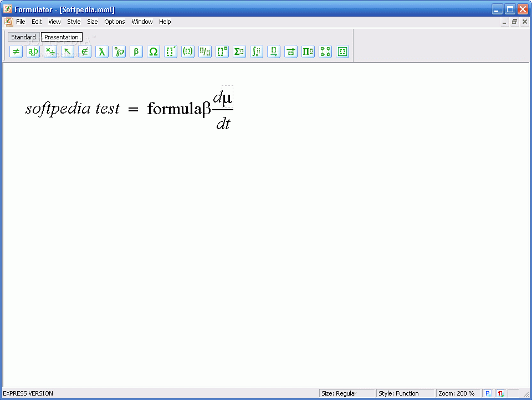Image resolution: width=532 pixels, height=400 pixels.
Task: Open the summation (Σ) templates palette
Action: (x=239, y=52)
